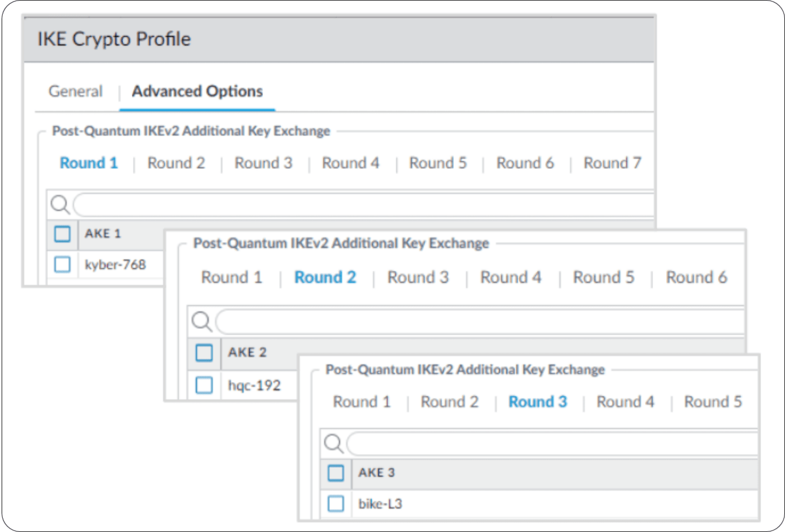
Task: Select Round 3 in the top panel
Action: (264, 163)
